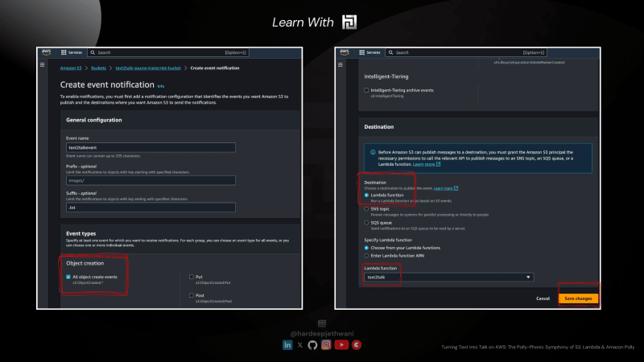644x362 pixels.
Task: Click the Intelligent-Tiering heading
Action: (386, 76)
